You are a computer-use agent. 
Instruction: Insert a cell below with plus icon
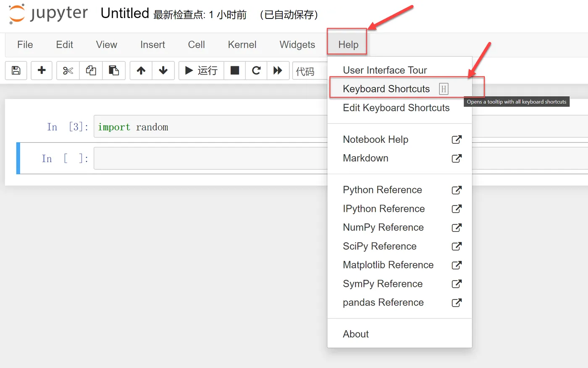pos(42,70)
